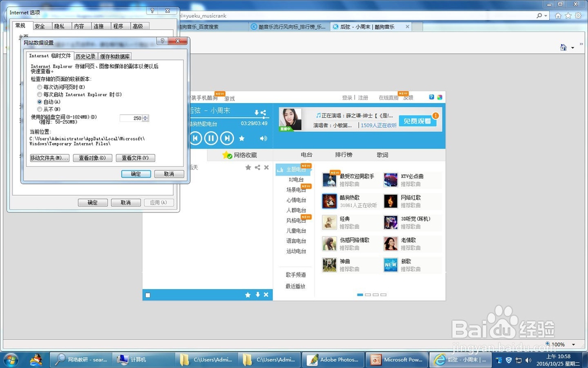
Task: Open the 歌手频道 link
Action: pos(296,275)
